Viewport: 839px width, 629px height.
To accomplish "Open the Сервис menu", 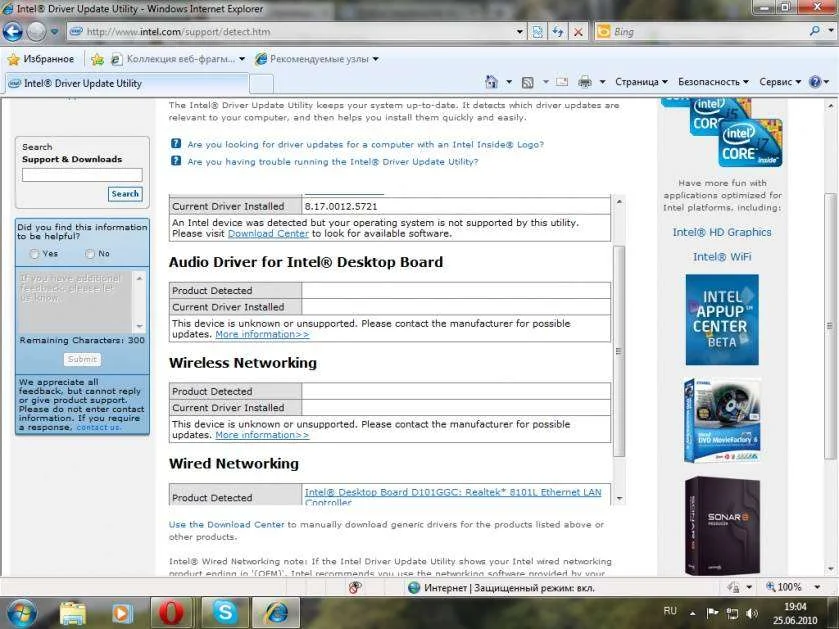I will point(780,82).
